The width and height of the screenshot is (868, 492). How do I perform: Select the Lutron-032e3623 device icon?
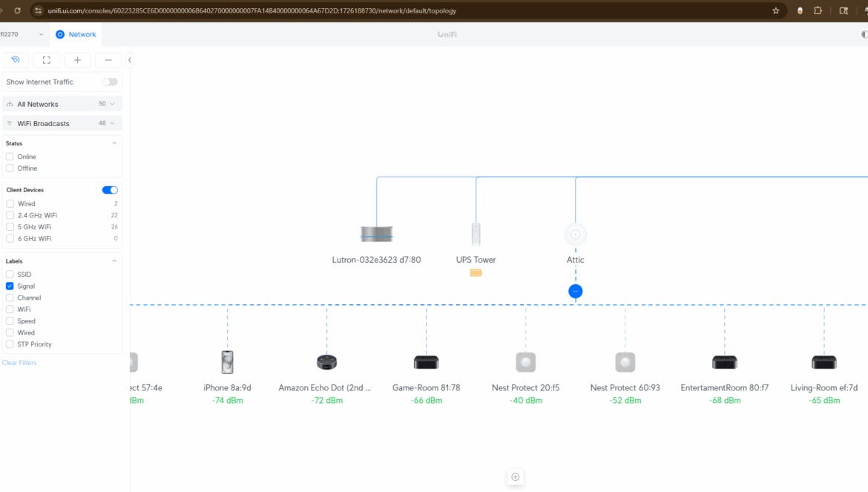[x=376, y=234]
